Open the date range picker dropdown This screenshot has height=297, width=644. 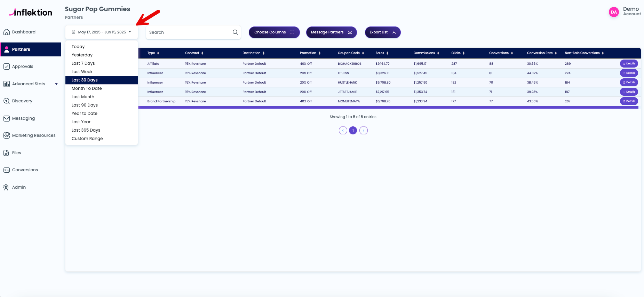[x=101, y=32]
